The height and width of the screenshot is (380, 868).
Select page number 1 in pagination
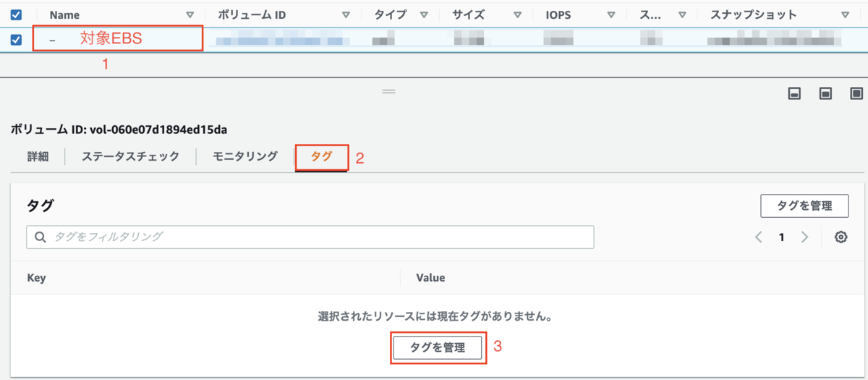click(781, 237)
